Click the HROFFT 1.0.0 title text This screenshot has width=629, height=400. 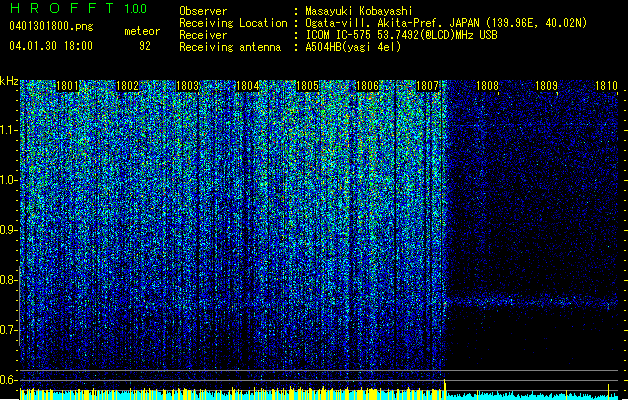pos(78,8)
